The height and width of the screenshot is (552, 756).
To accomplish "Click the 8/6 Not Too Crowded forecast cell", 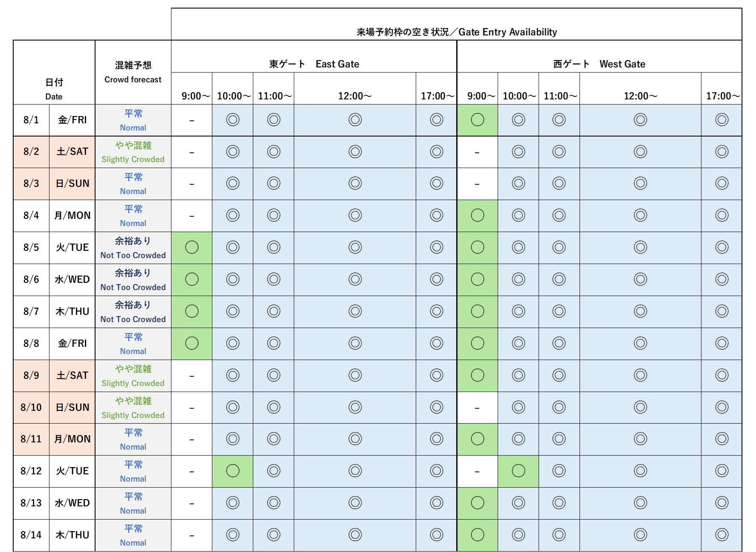I will [x=133, y=279].
